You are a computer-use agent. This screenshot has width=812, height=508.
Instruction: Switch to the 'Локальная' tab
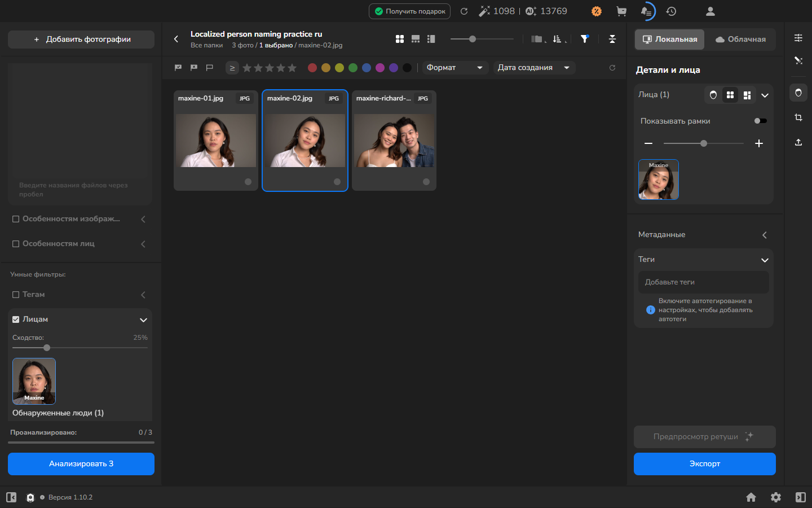[670, 40]
